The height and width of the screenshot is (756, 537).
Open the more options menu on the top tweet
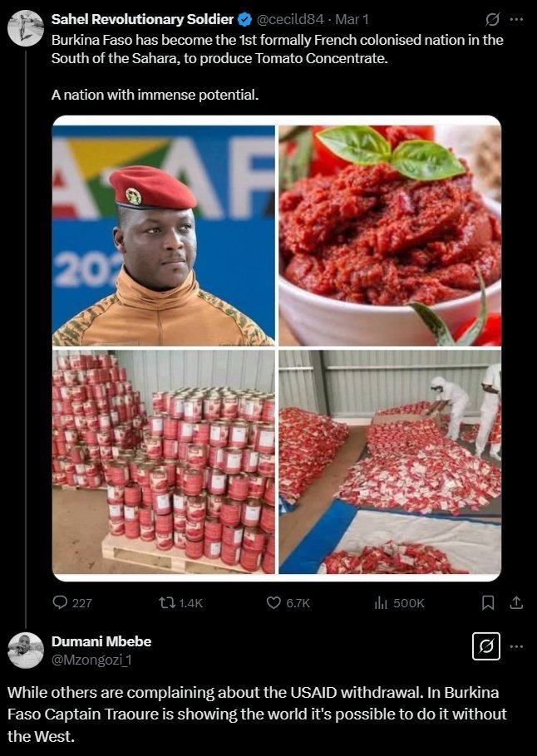[516, 20]
